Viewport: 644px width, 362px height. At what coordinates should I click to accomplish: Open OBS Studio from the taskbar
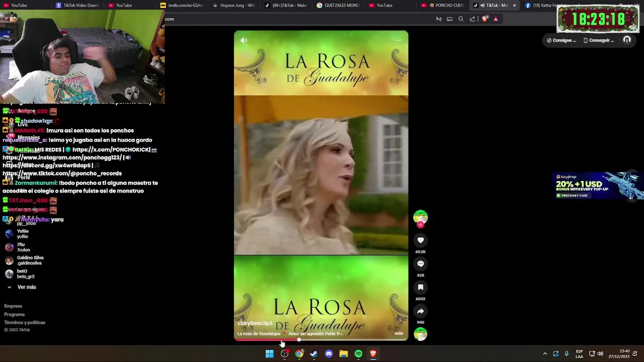pyautogui.click(x=284, y=354)
